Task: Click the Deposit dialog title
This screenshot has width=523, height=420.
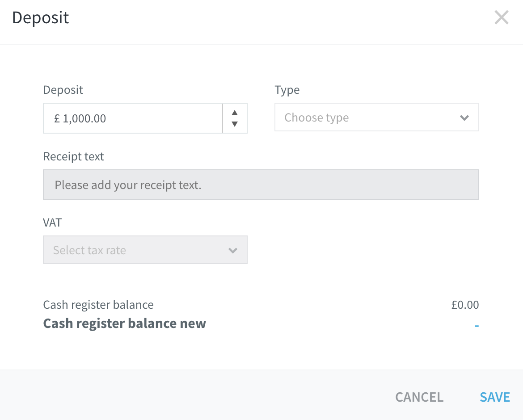Action: [x=41, y=17]
